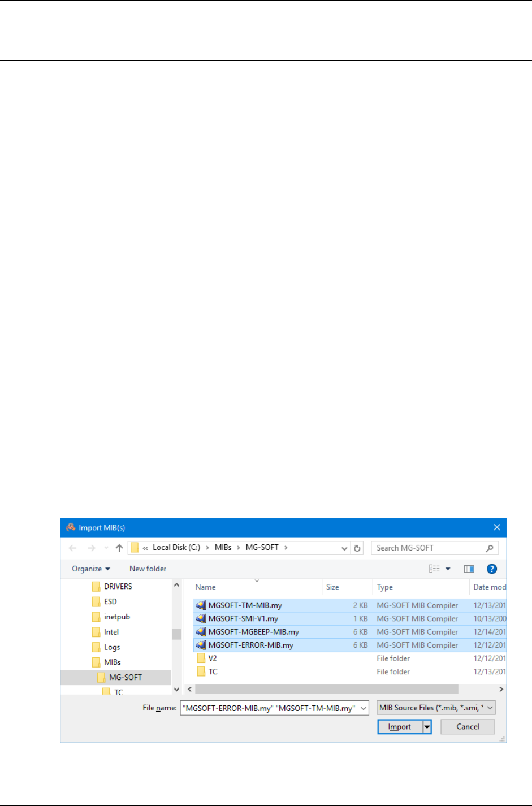This screenshot has width=532, height=806.
Task: Open the Organize menu
Action: pyautogui.click(x=91, y=569)
